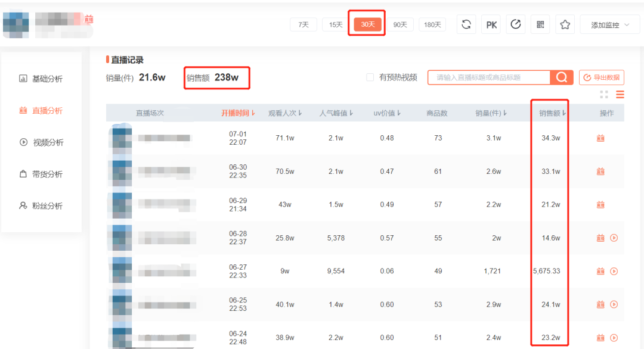Screen dimensions: 644x349
Task: Sort by 开播时间 column
Action: click(x=238, y=113)
